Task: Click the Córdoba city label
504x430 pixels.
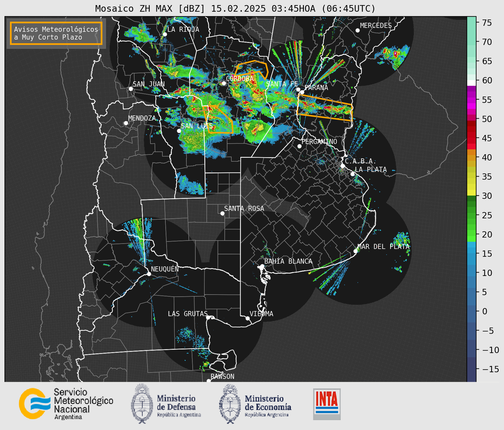Action: pos(240,79)
